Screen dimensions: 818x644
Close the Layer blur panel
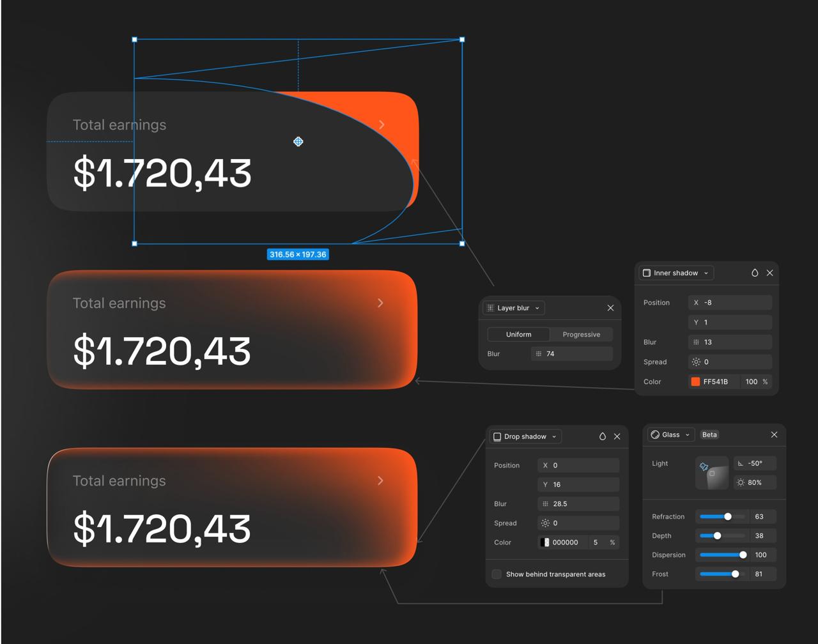(610, 308)
